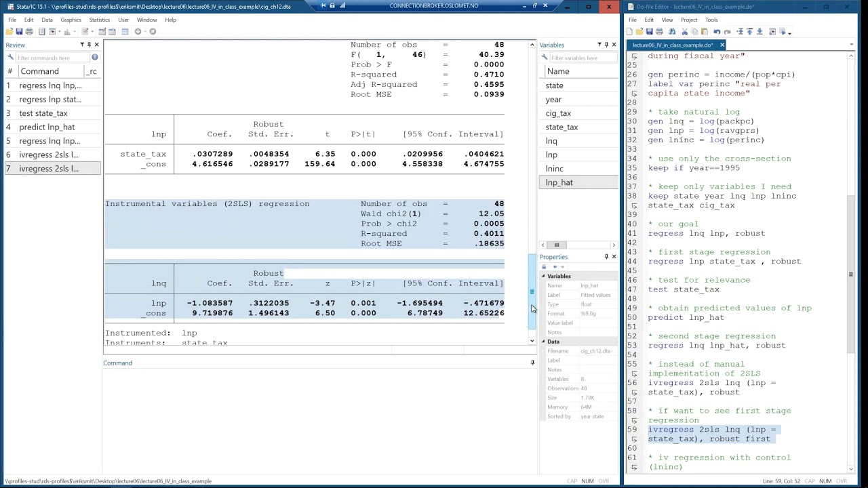Open the Data menu in Stata
This screenshot has height=488, width=868.
tap(47, 20)
